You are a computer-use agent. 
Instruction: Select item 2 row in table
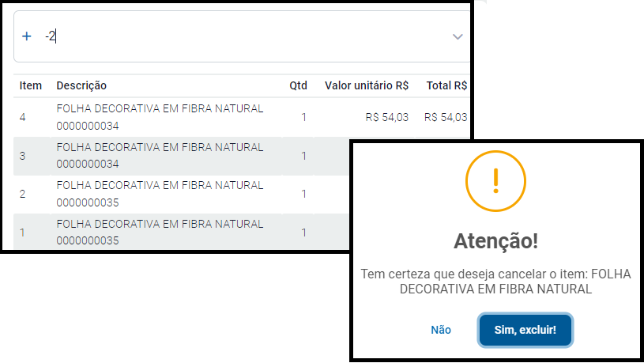(160, 194)
